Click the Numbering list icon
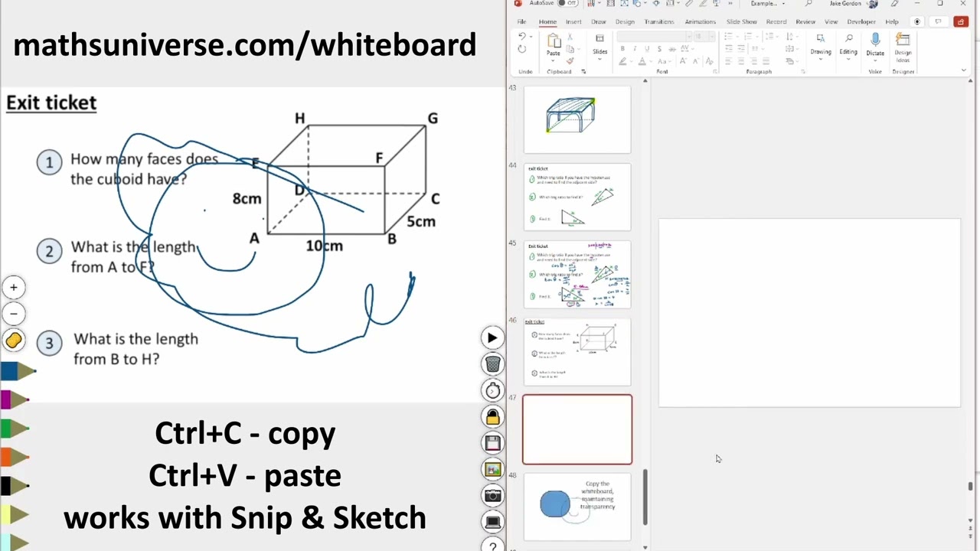Viewport: 980px width, 551px height. click(749, 37)
